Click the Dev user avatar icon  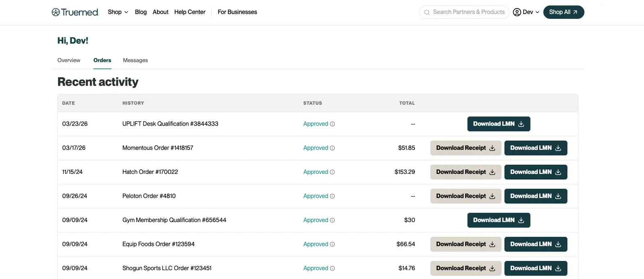pyautogui.click(x=517, y=12)
